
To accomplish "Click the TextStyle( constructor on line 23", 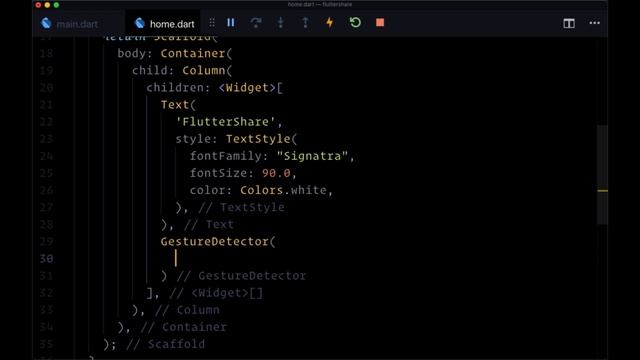I will click(x=262, y=139).
